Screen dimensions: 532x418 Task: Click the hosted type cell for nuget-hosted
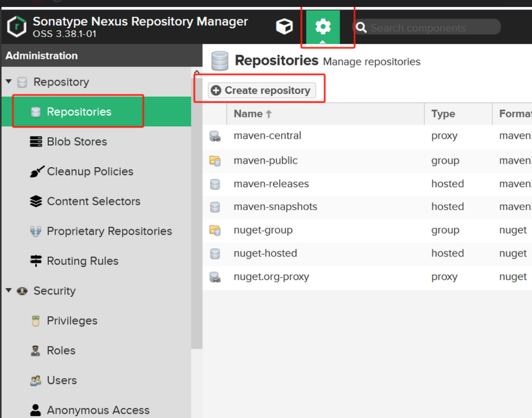(448, 253)
